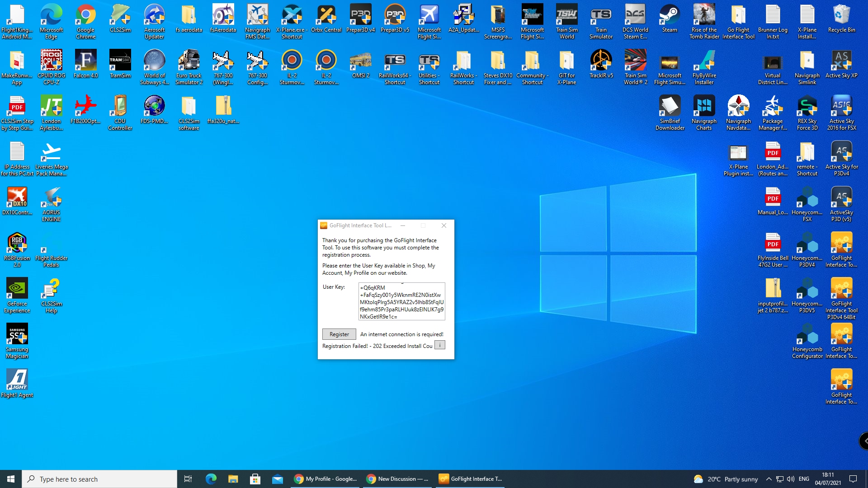Open the volume control in system tray

pyautogui.click(x=790, y=479)
